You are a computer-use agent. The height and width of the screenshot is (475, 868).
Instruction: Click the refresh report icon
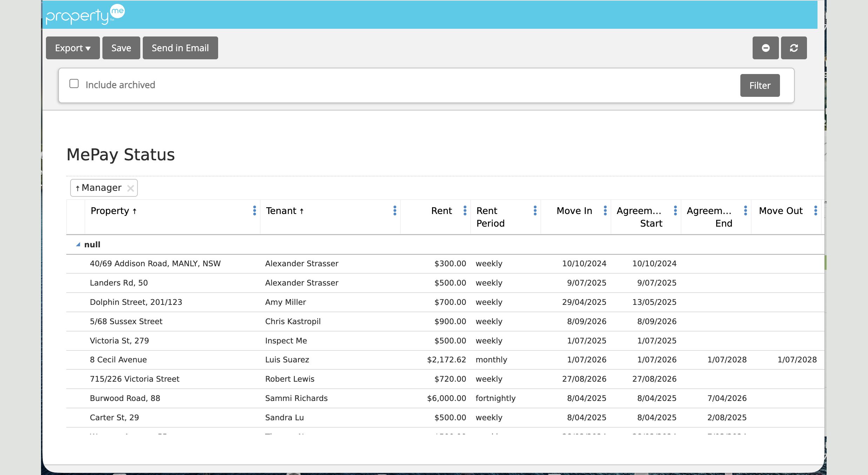click(x=794, y=48)
